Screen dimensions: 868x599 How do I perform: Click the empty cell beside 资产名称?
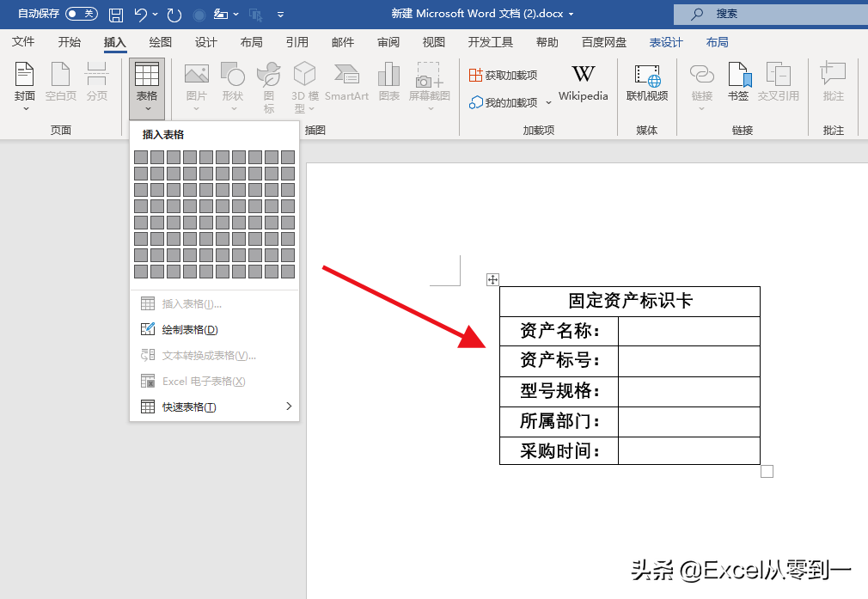pos(689,331)
